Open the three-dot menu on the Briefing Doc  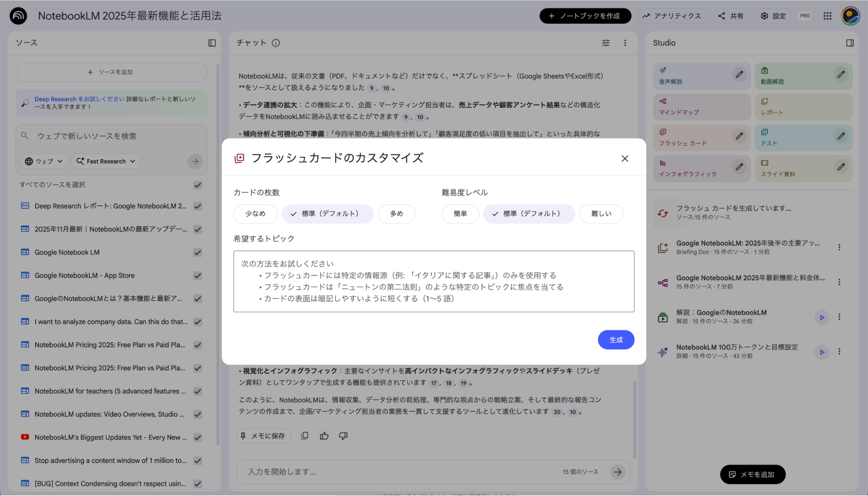coord(839,247)
